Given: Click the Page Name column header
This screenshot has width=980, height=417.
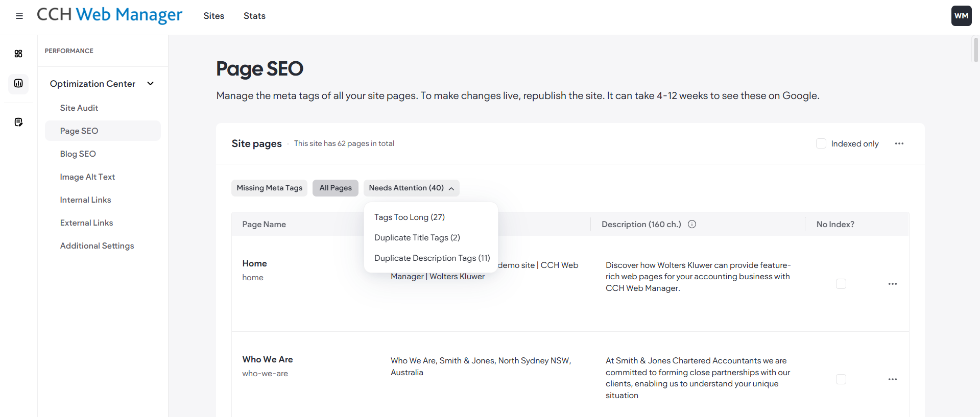Looking at the screenshot, I should (x=264, y=224).
